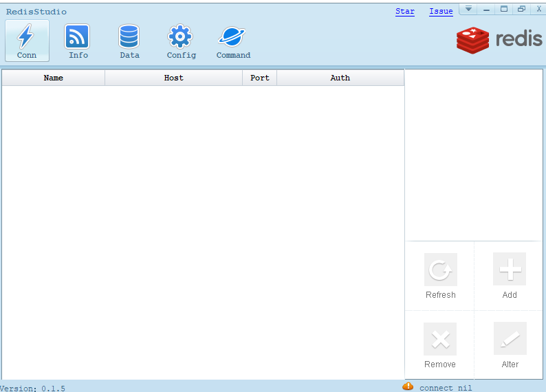Open the Star link

click(404, 12)
